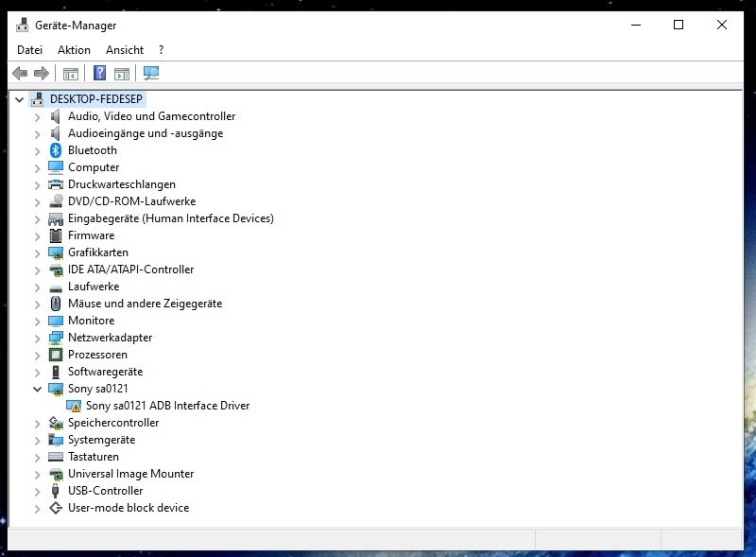Click the Tastaturen keyboard icon

pos(56,457)
